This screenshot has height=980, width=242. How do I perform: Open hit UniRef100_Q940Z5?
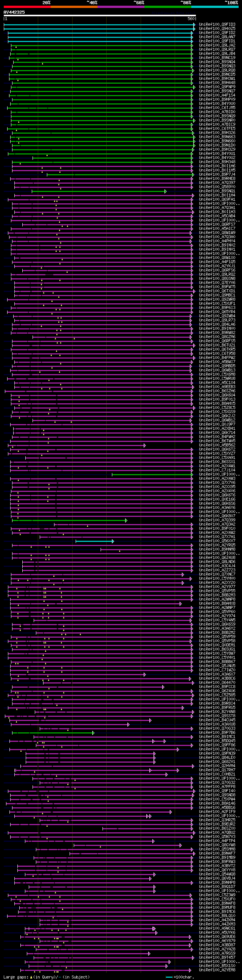point(217,28)
